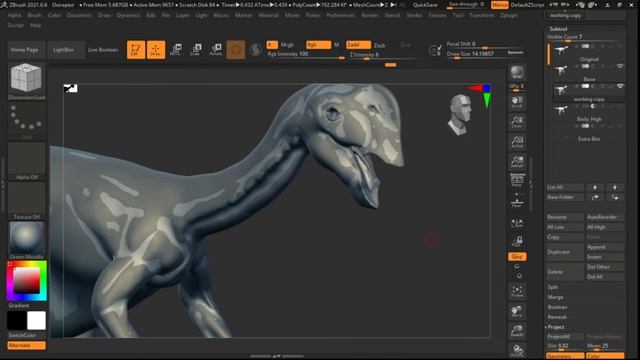This screenshot has height=360, width=640.
Task: Adjust the Z Intensity slider
Action: tap(384, 55)
